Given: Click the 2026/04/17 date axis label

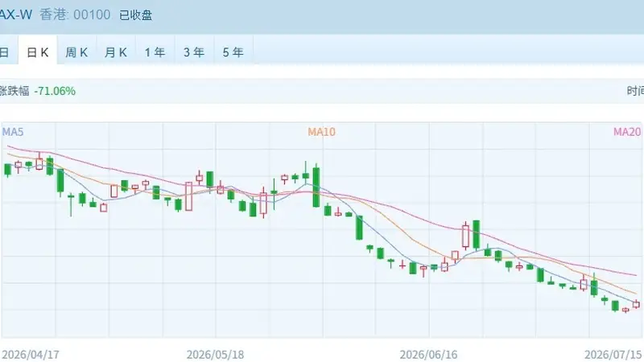Looking at the screenshot, I should click(31, 355).
